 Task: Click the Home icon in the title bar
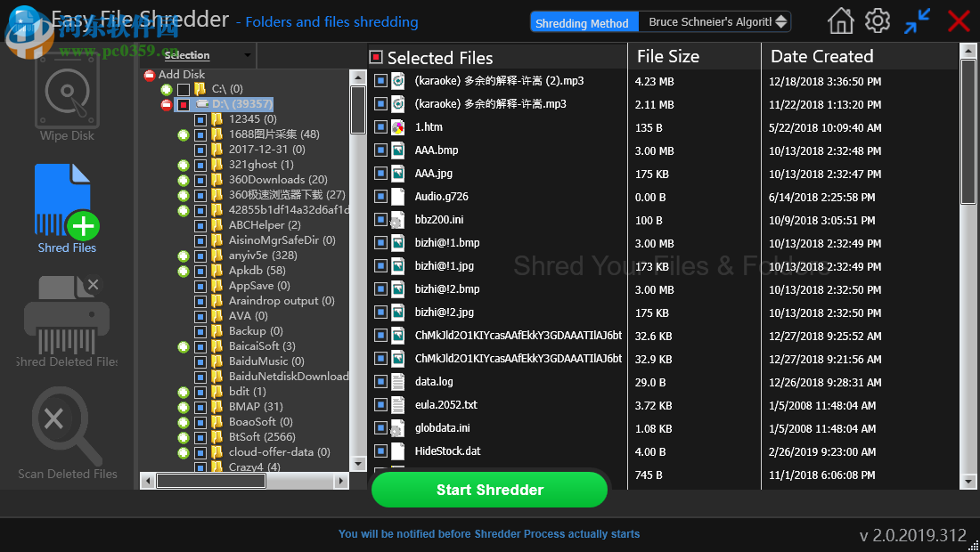[x=839, y=20]
